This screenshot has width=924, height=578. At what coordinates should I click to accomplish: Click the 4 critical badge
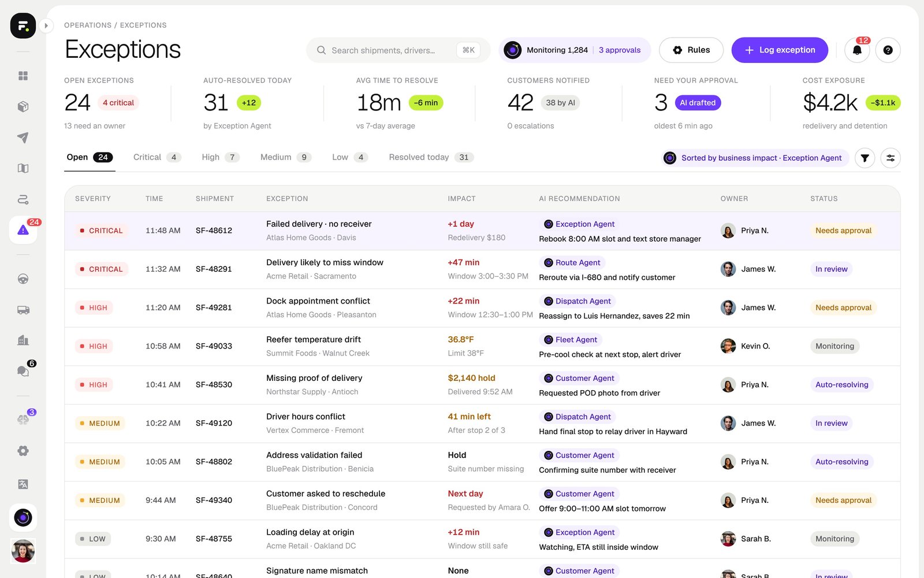tap(118, 103)
